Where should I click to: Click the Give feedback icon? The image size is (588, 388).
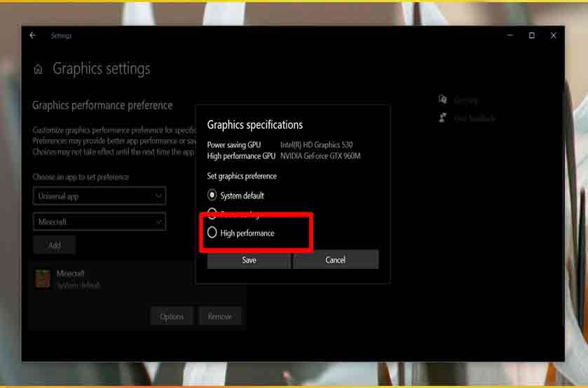point(443,118)
